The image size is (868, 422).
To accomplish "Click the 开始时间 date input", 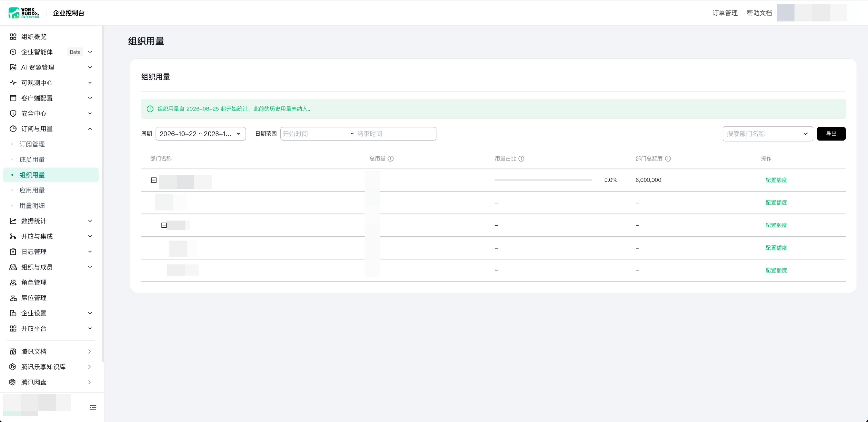I will coord(315,134).
